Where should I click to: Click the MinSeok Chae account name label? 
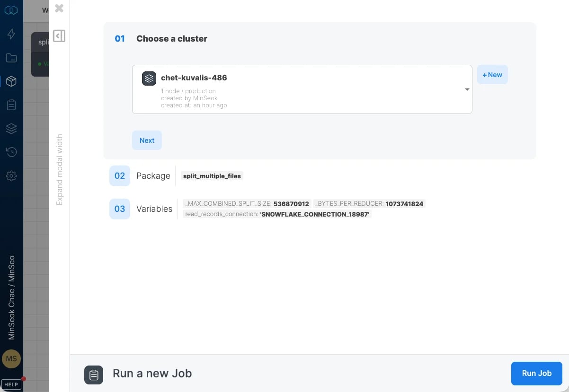click(11, 297)
